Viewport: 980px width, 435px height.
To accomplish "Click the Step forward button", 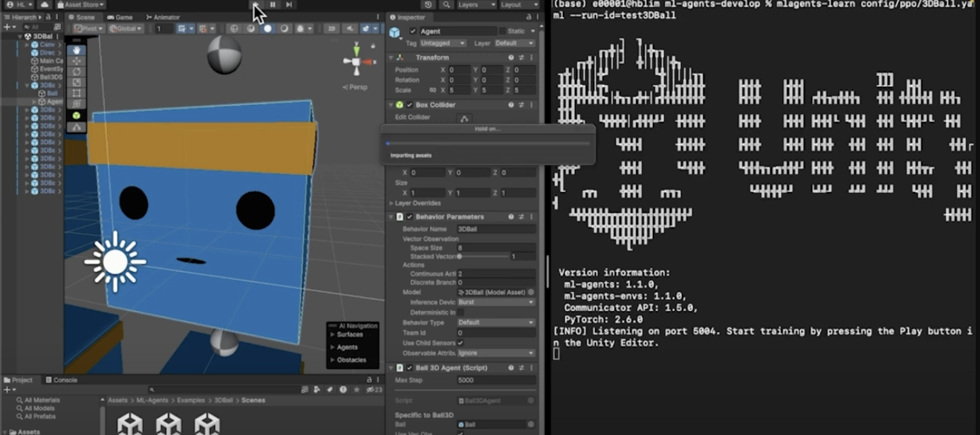I will [x=289, y=5].
